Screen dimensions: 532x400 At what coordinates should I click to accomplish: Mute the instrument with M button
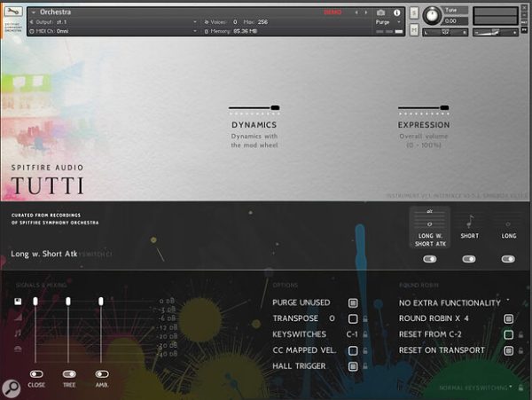pyautogui.click(x=414, y=30)
